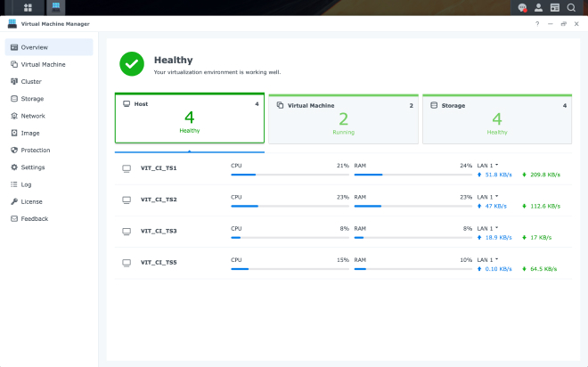588x367 pixels.
Task: Select the Storage summary card showing 4 Healthy
Action: click(x=496, y=118)
